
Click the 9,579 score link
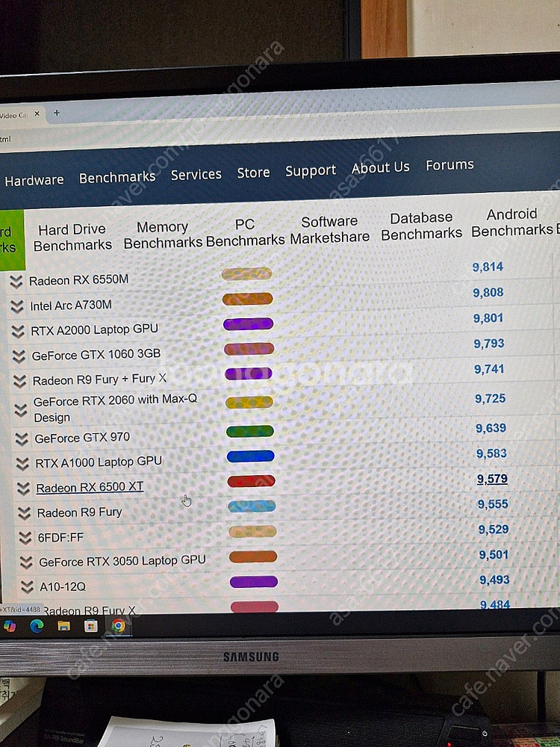[492, 479]
